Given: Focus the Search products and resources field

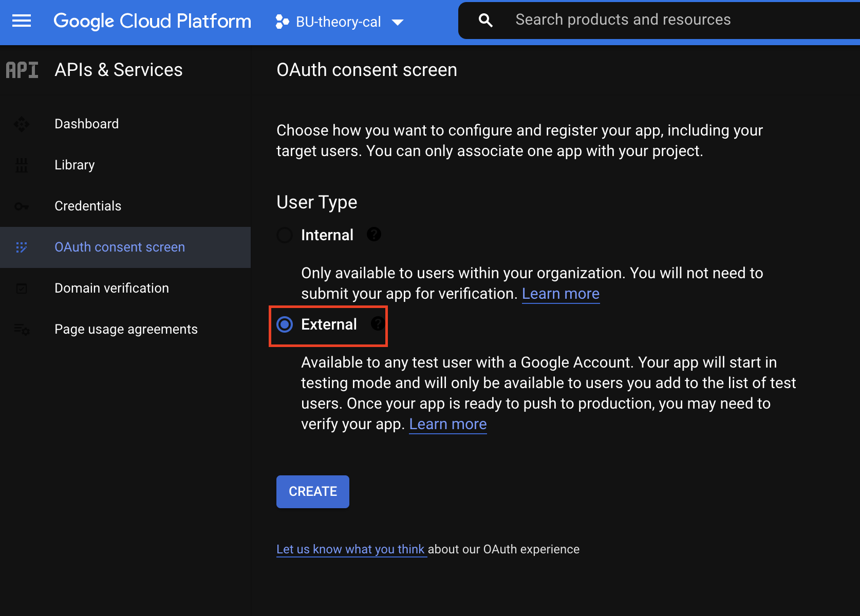Looking at the screenshot, I should (x=659, y=20).
